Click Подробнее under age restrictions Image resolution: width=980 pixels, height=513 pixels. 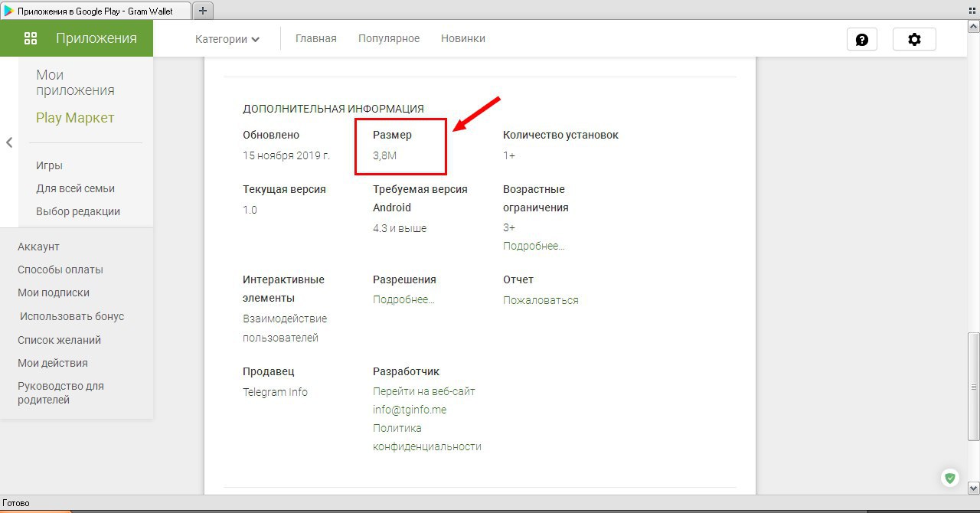(x=534, y=246)
